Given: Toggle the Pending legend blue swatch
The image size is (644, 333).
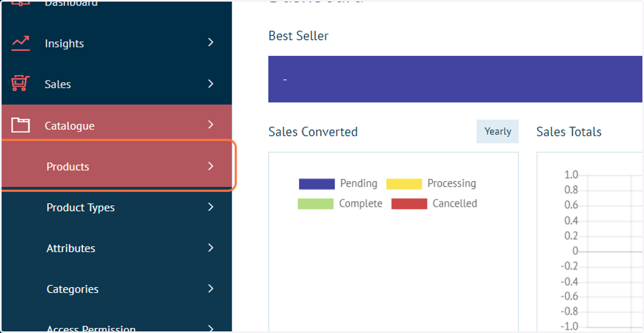Looking at the screenshot, I should coord(317,184).
